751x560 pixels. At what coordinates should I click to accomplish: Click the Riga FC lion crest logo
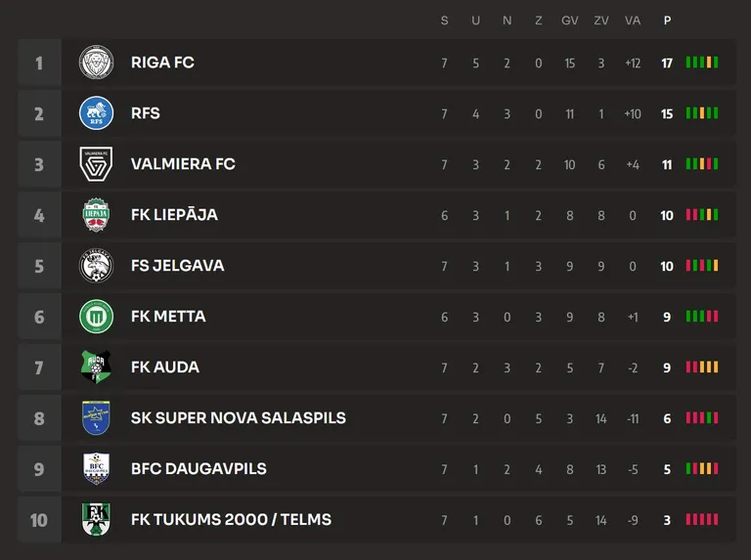[96, 63]
